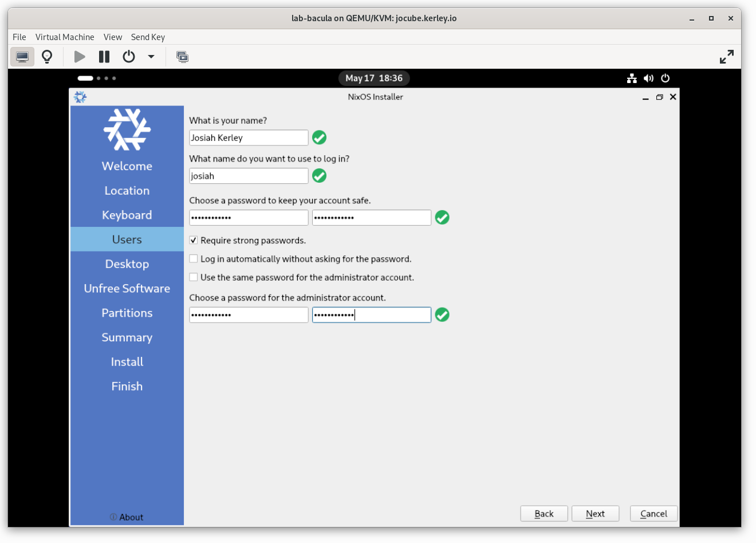Select the Summary step in sidebar
The image size is (756, 543).
[127, 337]
